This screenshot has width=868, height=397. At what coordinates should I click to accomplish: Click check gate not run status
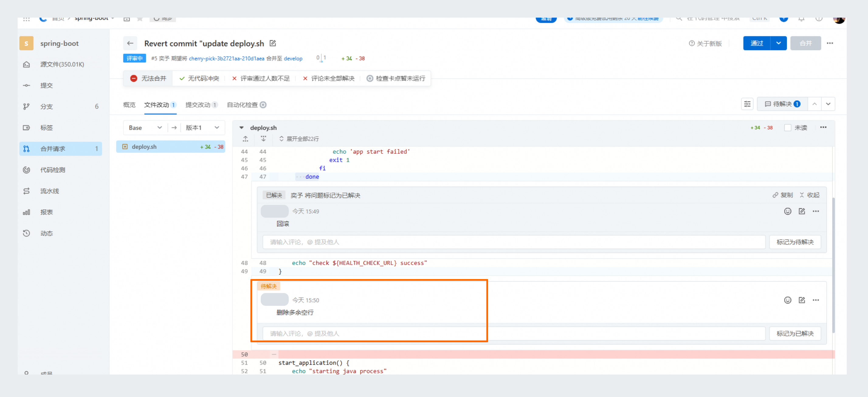(396, 78)
